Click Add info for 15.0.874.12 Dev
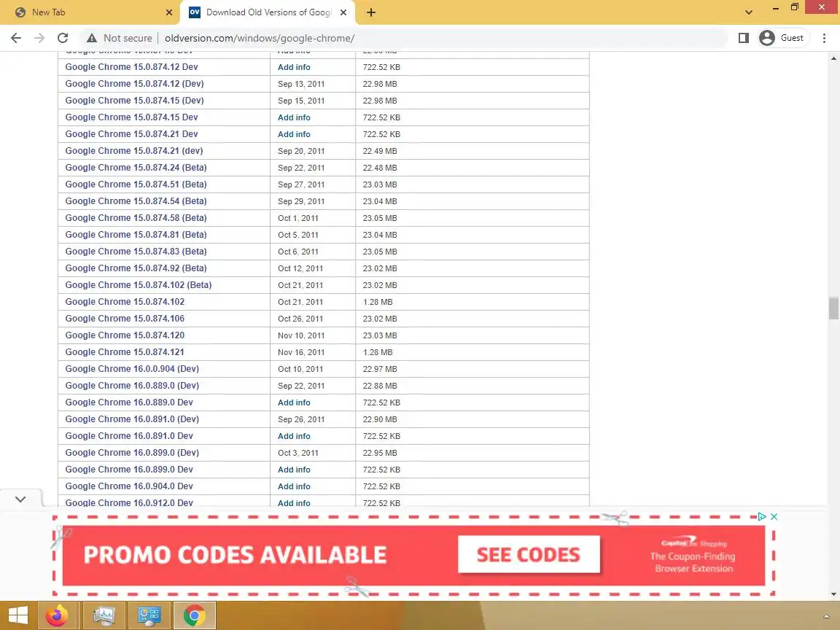840x630 pixels. [294, 67]
